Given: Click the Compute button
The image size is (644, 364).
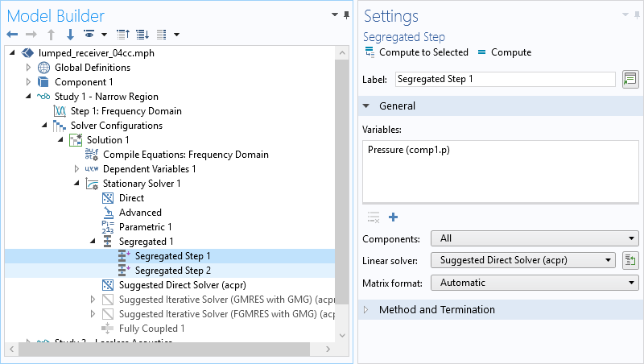Looking at the screenshot, I should (x=504, y=52).
